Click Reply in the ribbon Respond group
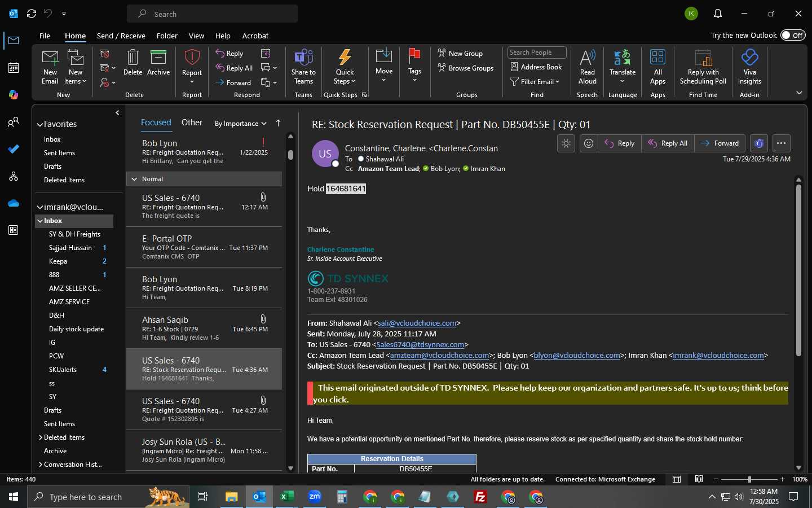This screenshot has height=508, width=812. pyautogui.click(x=230, y=54)
